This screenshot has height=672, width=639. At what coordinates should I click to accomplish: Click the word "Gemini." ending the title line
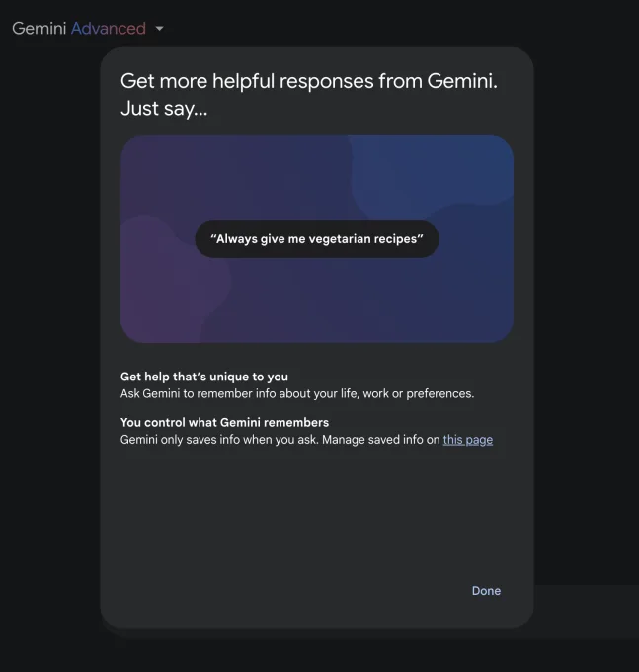(462, 81)
